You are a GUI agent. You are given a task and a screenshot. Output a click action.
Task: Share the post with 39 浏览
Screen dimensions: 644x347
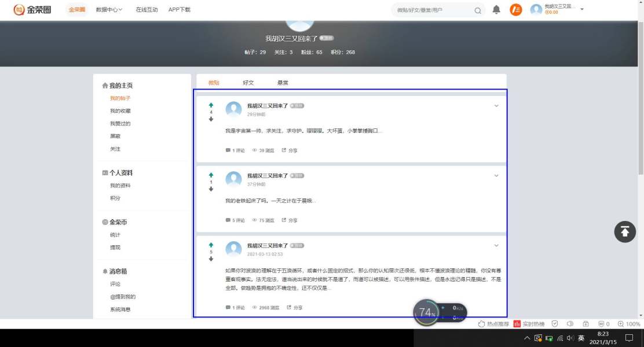(x=290, y=150)
